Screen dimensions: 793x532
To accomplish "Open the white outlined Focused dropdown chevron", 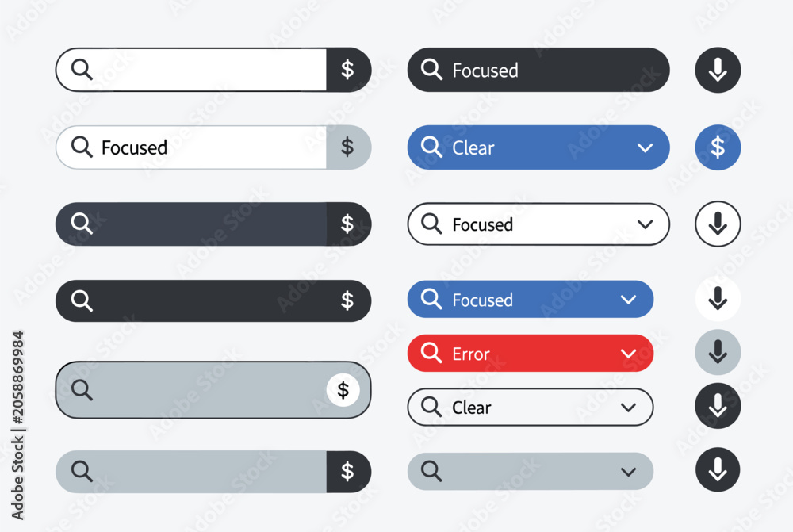I will click(645, 224).
